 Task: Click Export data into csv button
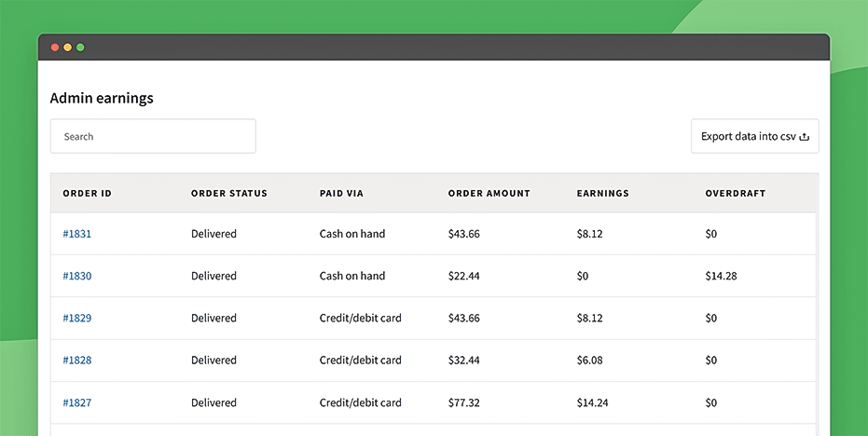754,136
